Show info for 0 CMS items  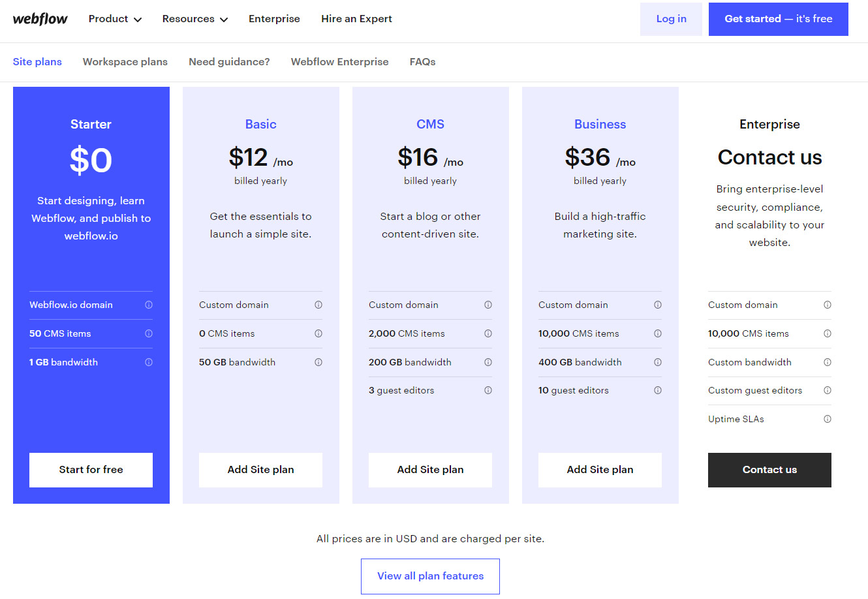(318, 333)
